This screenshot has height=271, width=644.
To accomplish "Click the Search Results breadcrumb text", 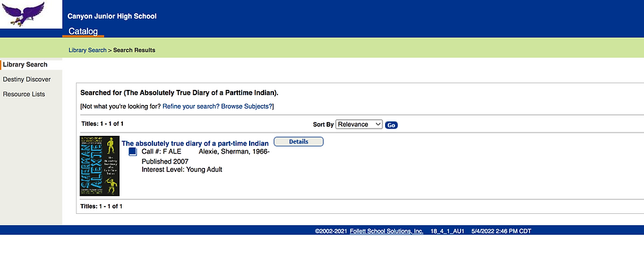I will pos(134,50).
